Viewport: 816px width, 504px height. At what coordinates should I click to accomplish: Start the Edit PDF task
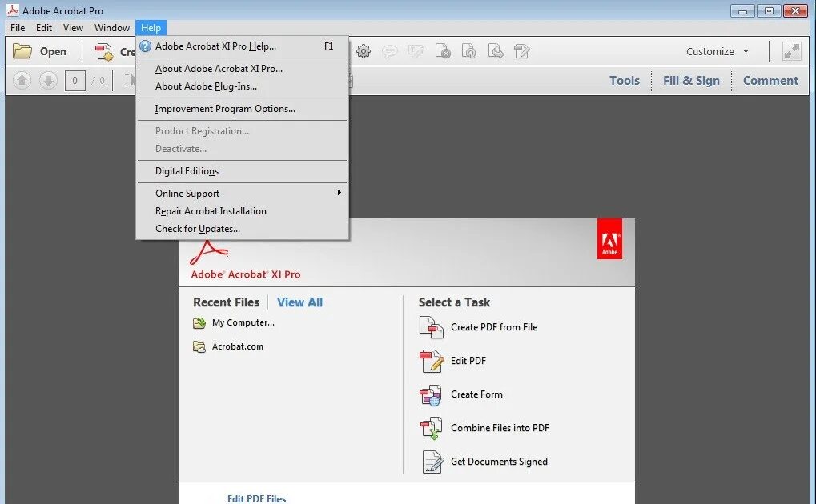click(452, 361)
